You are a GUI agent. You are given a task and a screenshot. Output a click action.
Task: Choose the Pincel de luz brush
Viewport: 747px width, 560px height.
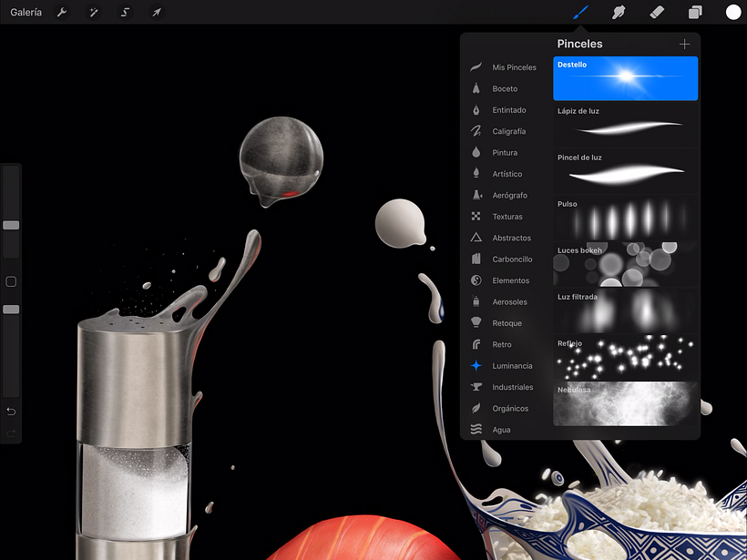[x=626, y=171]
